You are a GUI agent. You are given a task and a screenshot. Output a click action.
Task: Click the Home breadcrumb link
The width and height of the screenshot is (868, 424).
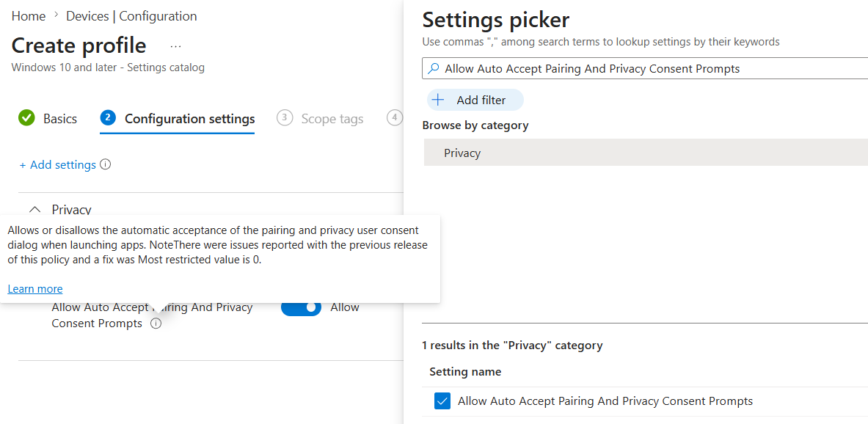[x=28, y=16]
